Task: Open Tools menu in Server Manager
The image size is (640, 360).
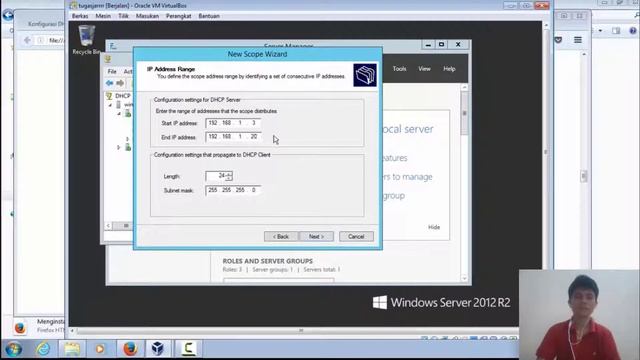Action: pos(399,69)
